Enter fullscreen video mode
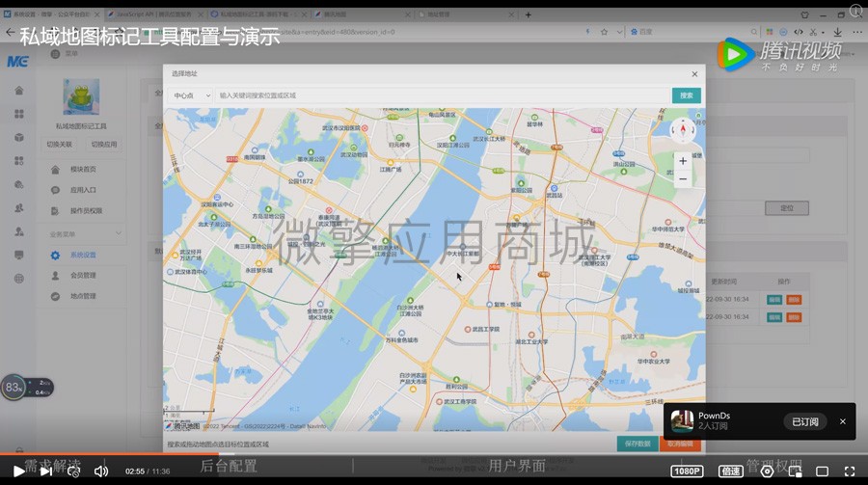 pyautogui.click(x=850, y=472)
